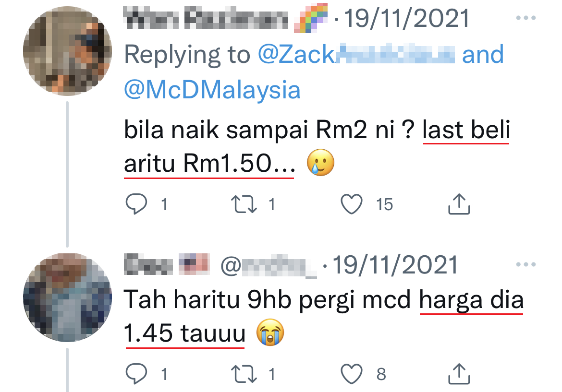Open the second commenter's @handle
Screen dimensions: 562x392
[x=269, y=266]
